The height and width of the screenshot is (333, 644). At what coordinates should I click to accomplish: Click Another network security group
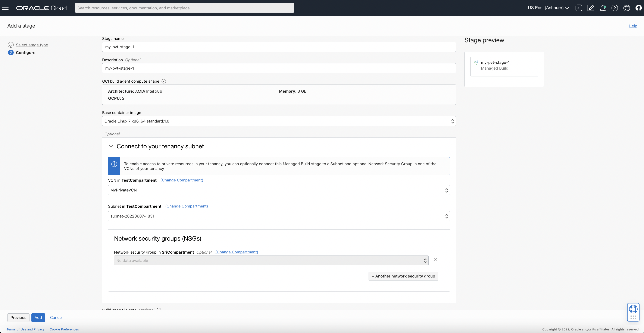[x=403, y=276]
